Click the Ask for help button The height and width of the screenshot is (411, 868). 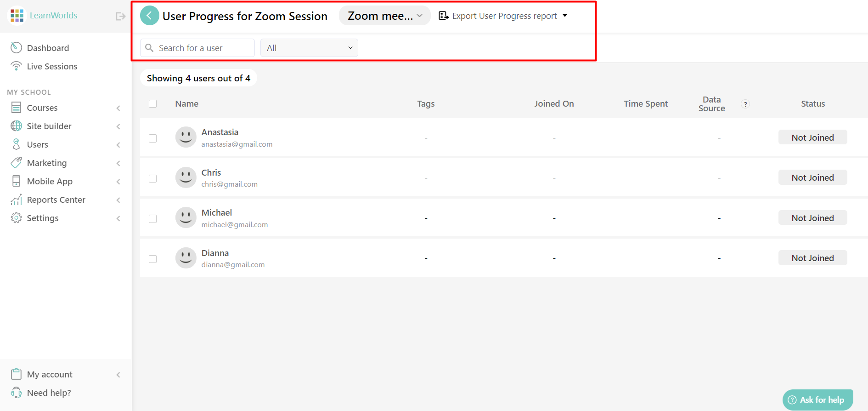click(817, 400)
